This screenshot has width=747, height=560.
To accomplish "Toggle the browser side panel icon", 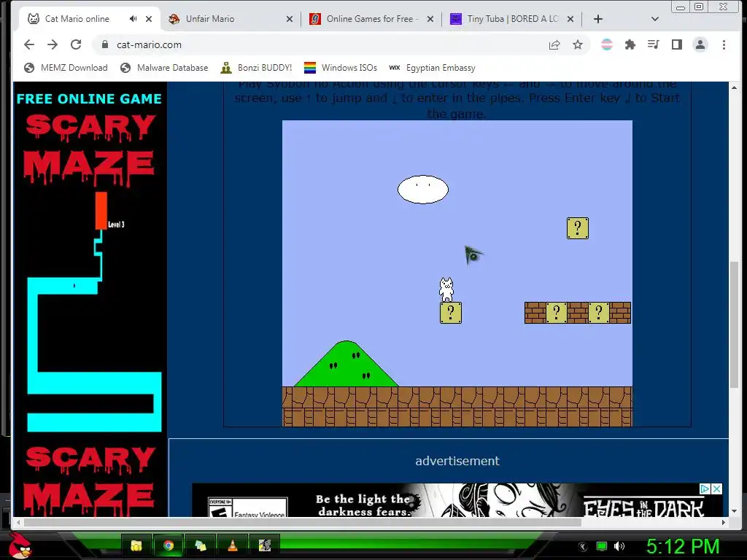I will [676, 44].
